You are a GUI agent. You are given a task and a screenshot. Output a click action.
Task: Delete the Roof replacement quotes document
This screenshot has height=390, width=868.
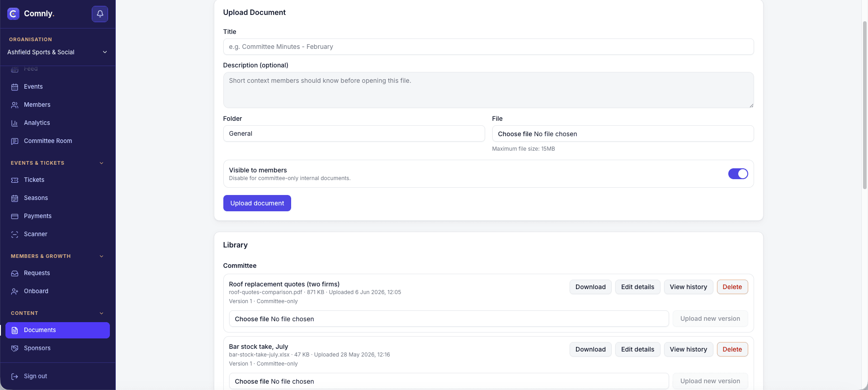[732, 287]
